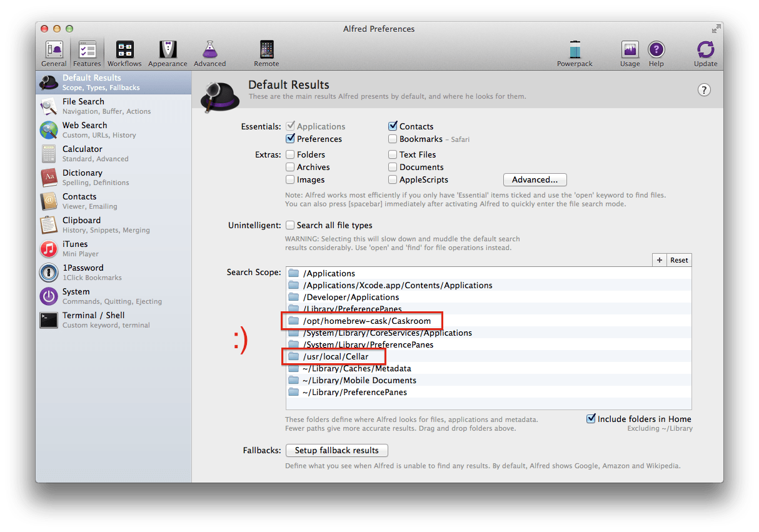
Task: Click the fullscreen arrows in title bar
Action: (x=715, y=29)
